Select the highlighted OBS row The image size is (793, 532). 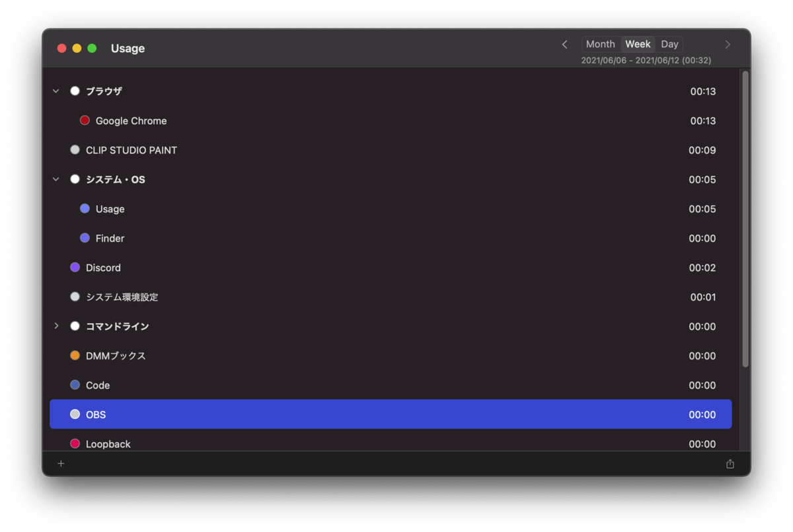pyautogui.click(x=391, y=414)
